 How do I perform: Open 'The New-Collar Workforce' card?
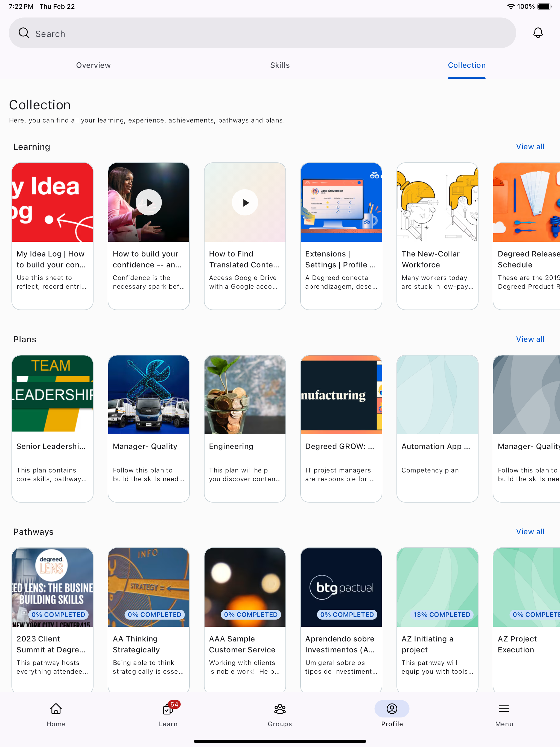coord(437,236)
